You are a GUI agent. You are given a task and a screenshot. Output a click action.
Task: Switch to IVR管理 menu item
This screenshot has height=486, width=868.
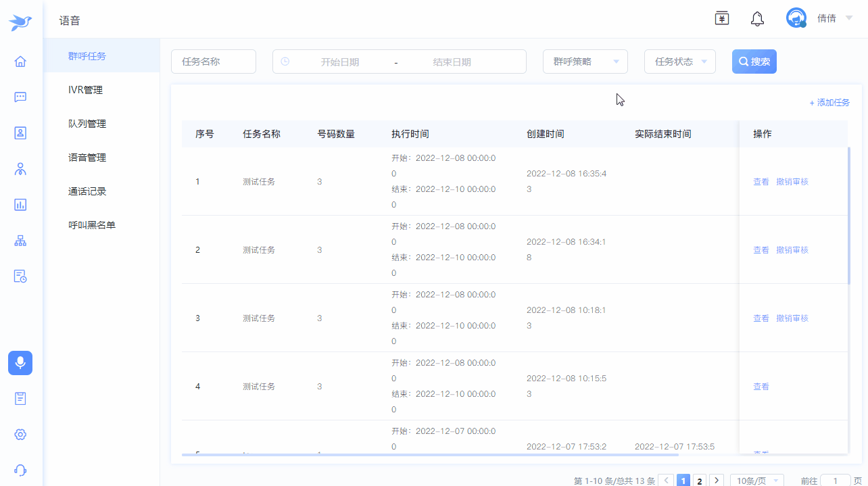(x=86, y=90)
